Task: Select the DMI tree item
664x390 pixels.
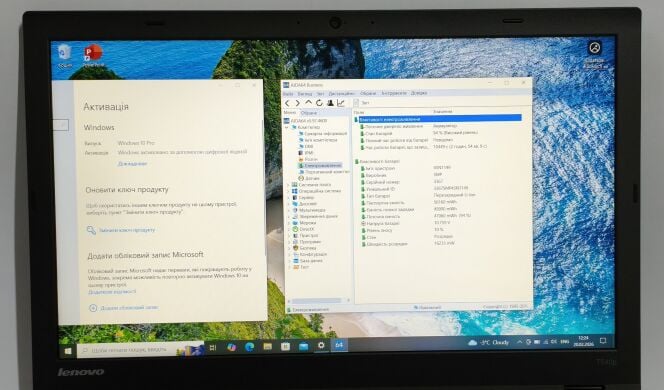Action: [x=306, y=146]
